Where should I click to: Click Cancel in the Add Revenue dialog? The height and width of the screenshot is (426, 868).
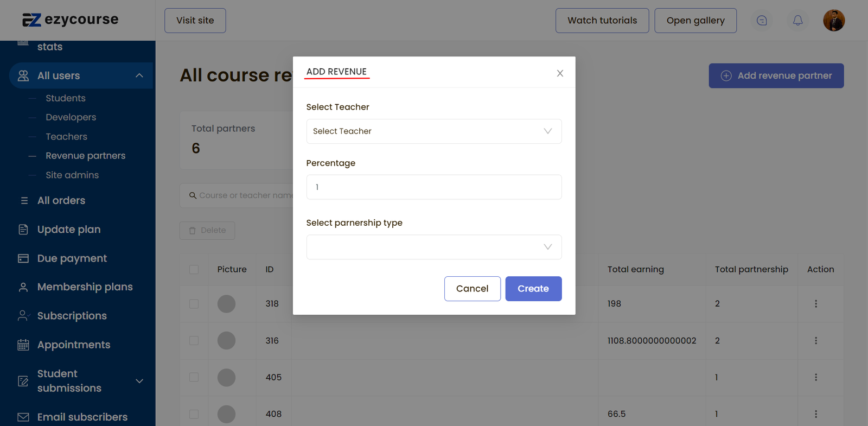[472, 289]
